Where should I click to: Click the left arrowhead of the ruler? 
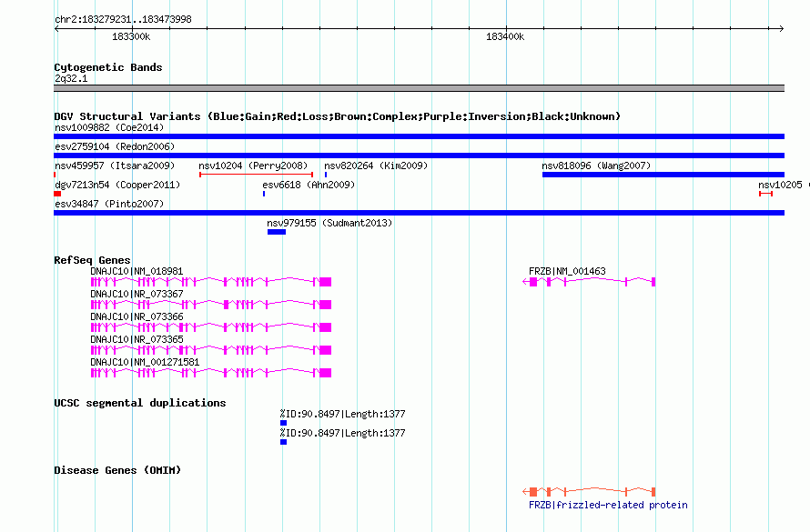click(x=56, y=29)
